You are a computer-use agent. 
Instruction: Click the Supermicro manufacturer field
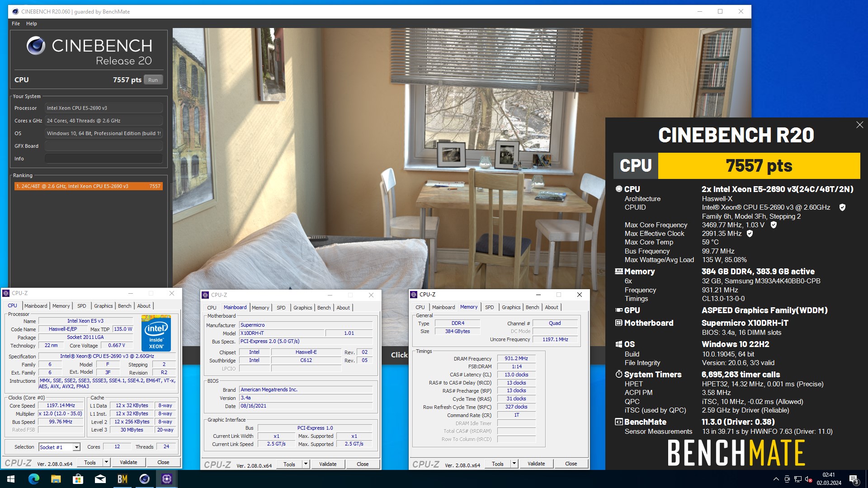[306, 325]
